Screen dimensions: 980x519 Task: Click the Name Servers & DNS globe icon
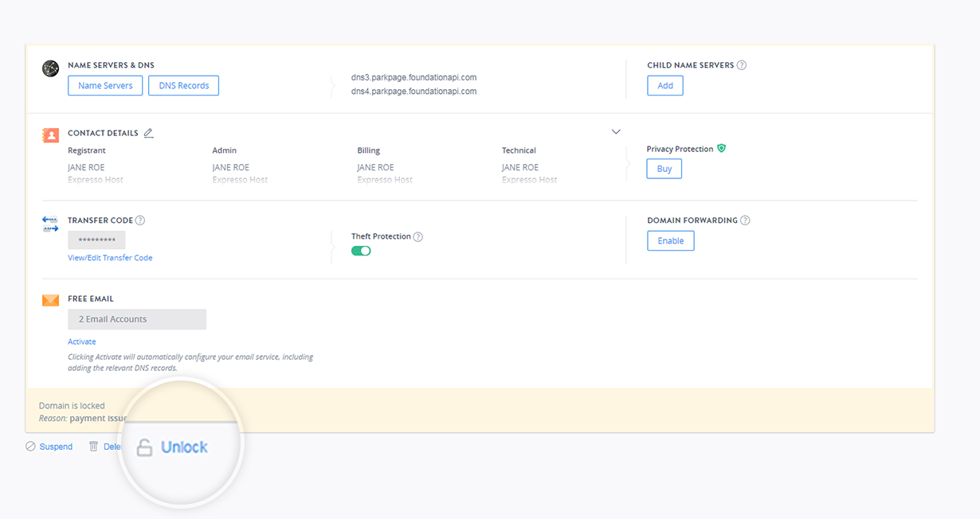51,69
